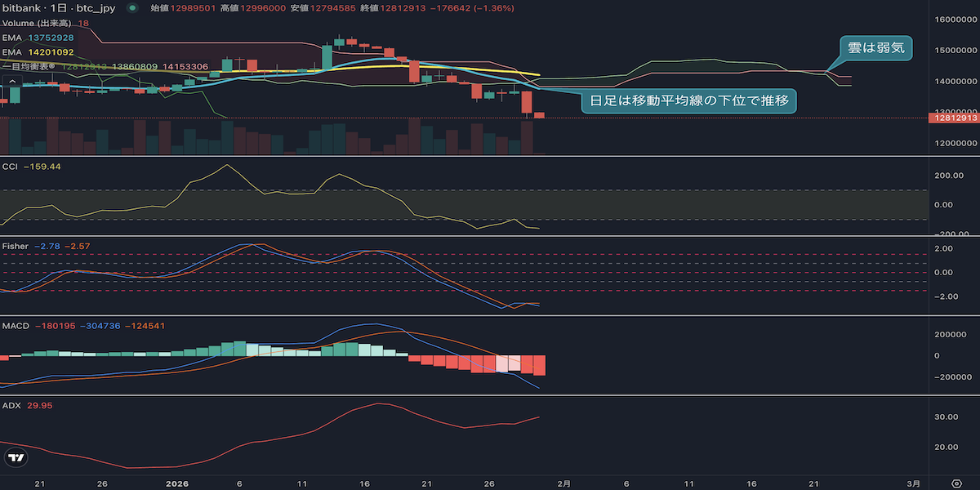Image resolution: width=980 pixels, height=490 pixels.
Task: Select the yellow EMA 14201092 legend
Action: click(38, 52)
